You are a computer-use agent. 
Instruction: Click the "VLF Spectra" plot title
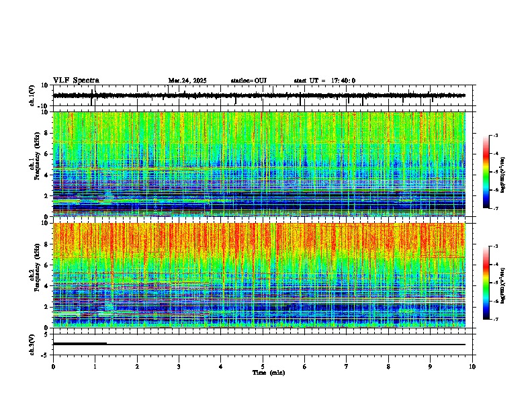(x=76, y=81)
